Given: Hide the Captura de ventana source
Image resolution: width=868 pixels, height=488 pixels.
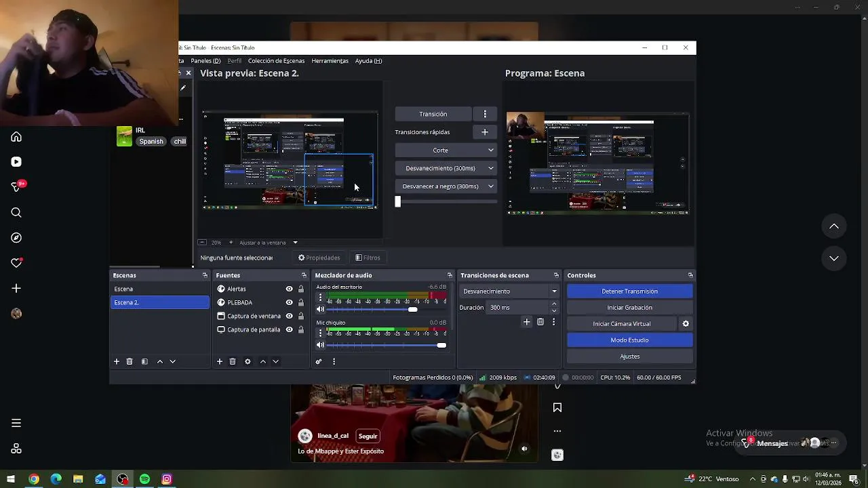Looking at the screenshot, I should pyautogui.click(x=289, y=316).
